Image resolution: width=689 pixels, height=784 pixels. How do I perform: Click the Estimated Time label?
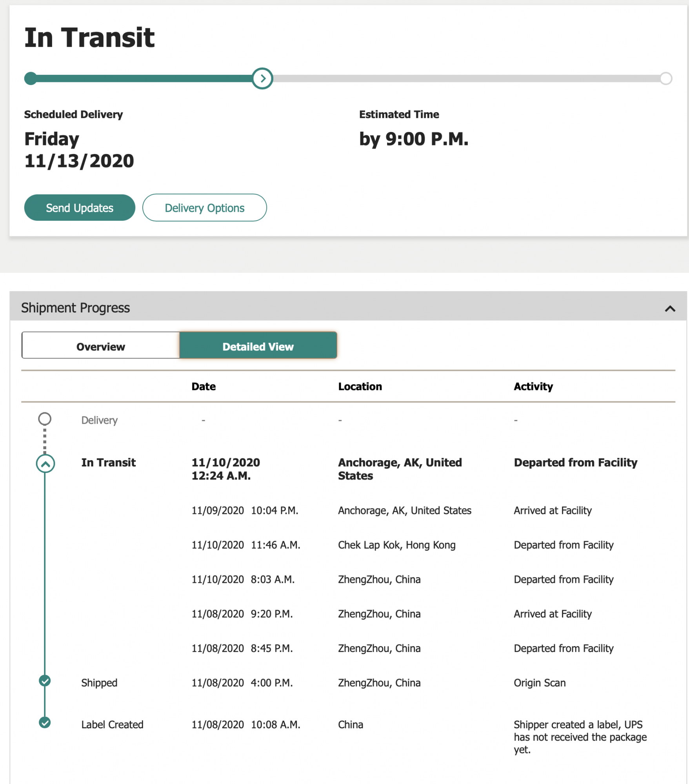399,114
